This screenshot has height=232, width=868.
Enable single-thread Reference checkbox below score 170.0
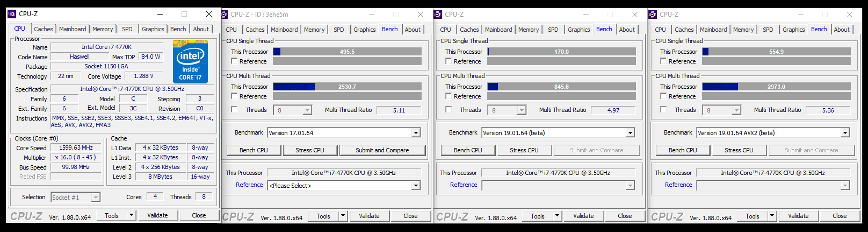tap(449, 61)
